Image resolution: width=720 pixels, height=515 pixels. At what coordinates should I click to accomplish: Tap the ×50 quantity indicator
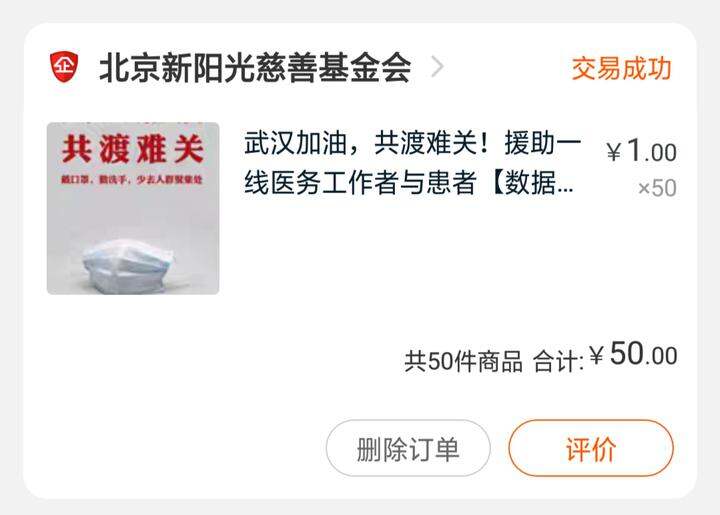pos(657,188)
